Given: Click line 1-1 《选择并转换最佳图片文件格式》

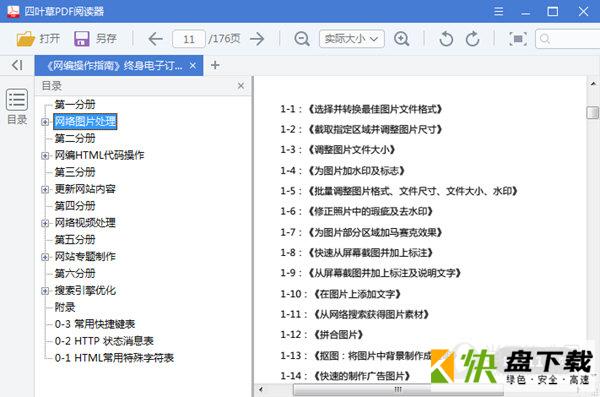Looking at the screenshot, I should [361, 109].
